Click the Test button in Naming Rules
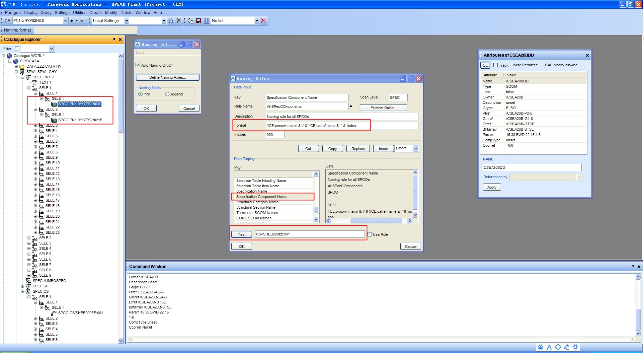 242,234
